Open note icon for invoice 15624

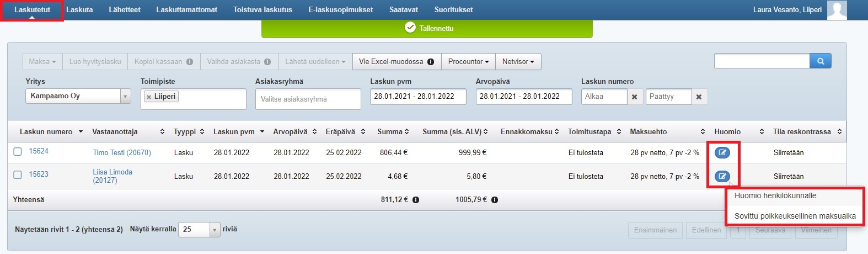722,153
